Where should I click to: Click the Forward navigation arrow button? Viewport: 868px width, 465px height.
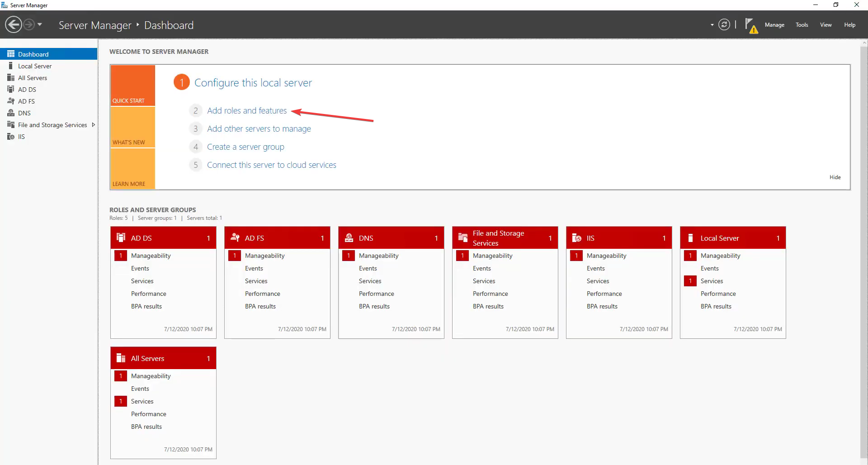tap(28, 24)
